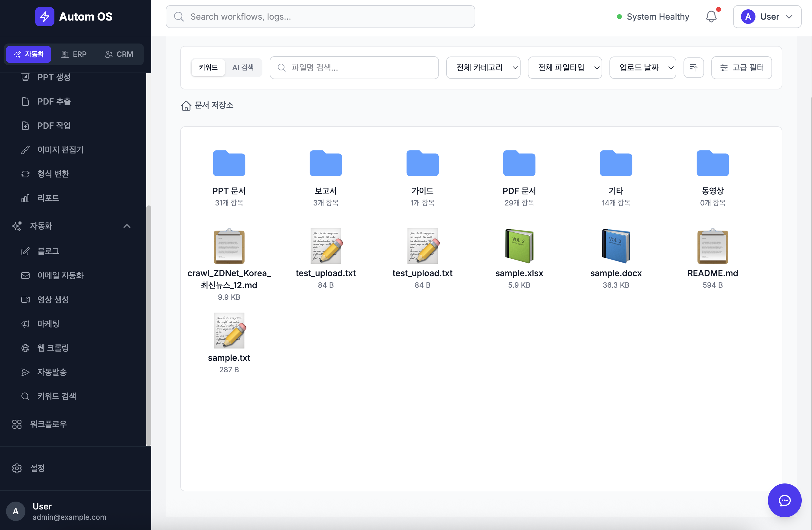Open the sample.docx file icon

pos(615,246)
